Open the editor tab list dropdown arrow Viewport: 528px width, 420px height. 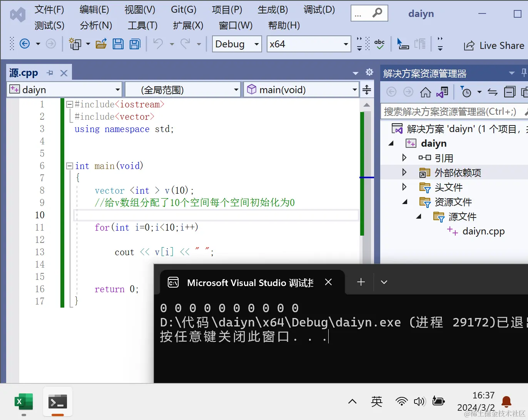pos(356,73)
